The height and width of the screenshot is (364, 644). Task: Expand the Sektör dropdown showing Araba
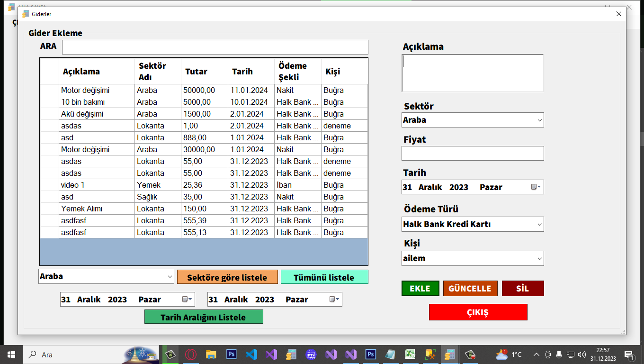click(x=539, y=120)
